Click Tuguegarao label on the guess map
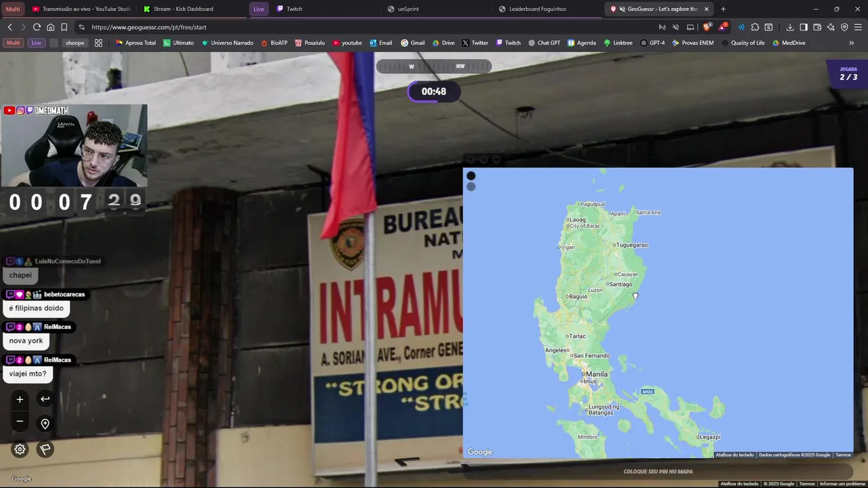The image size is (868, 488). 632,245
